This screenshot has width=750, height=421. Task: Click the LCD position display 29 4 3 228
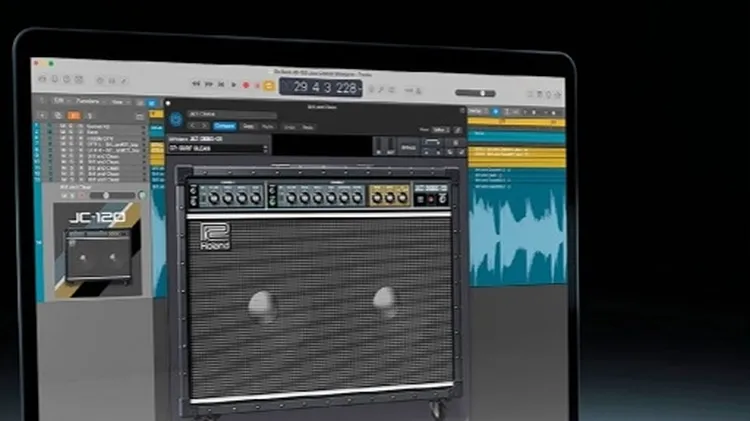(321, 88)
